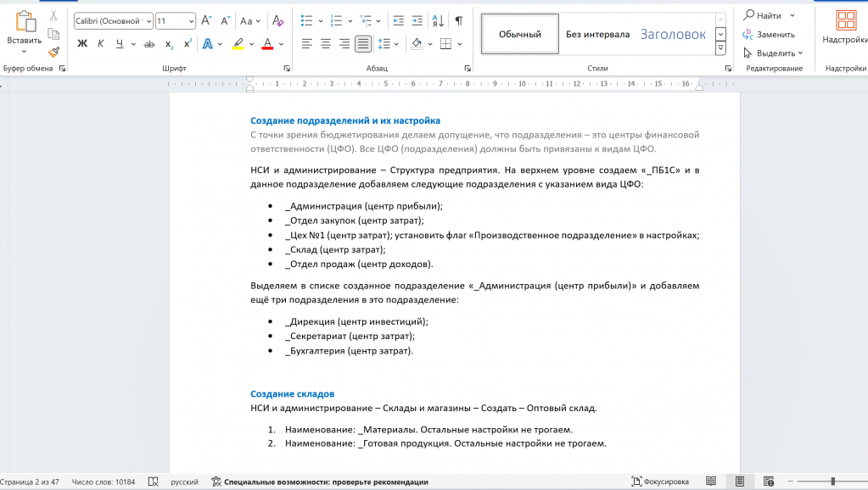The height and width of the screenshot is (490, 868).
Task: Open highlight color dropdown arrow
Action: pyautogui.click(x=251, y=44)
